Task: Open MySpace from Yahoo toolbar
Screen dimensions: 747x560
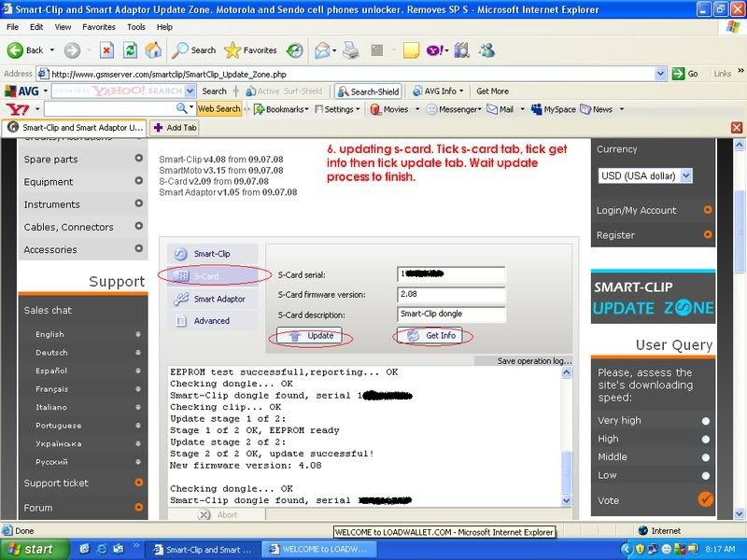Action: (554, 109)
